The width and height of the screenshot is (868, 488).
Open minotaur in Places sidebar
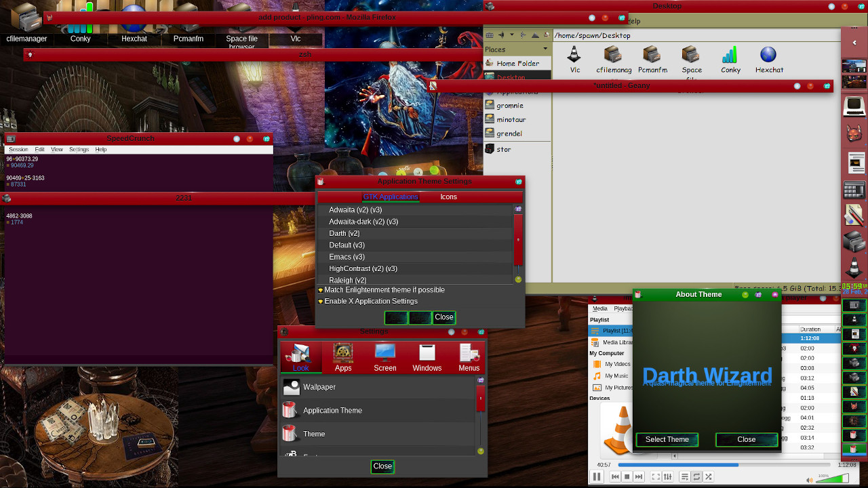[x=517, y=119]
